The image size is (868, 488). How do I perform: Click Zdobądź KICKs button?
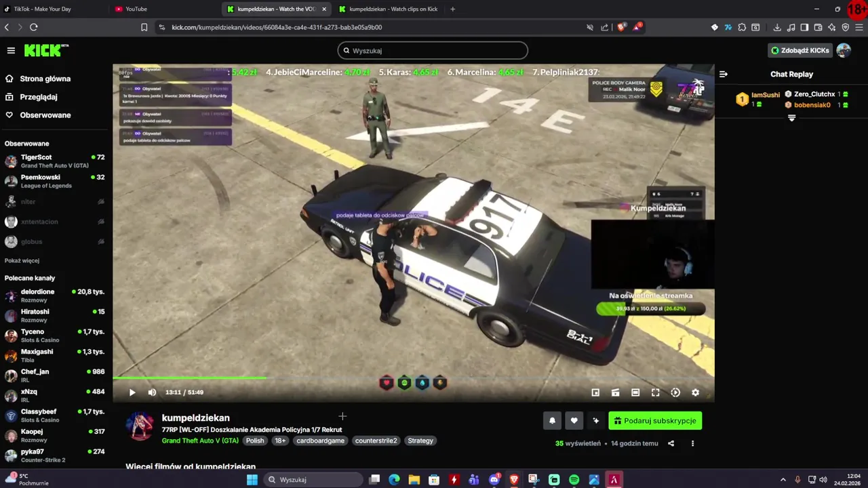click(x=800, y=51)
